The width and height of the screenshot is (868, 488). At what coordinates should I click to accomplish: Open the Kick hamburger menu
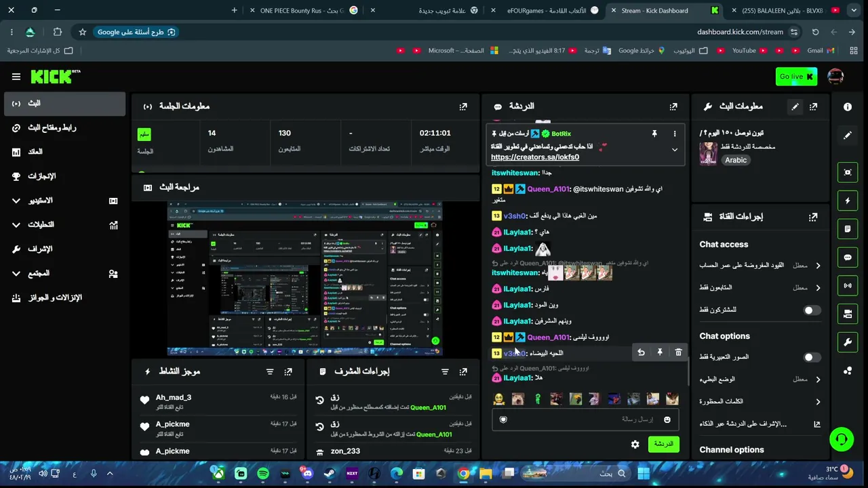coord(16,77)
